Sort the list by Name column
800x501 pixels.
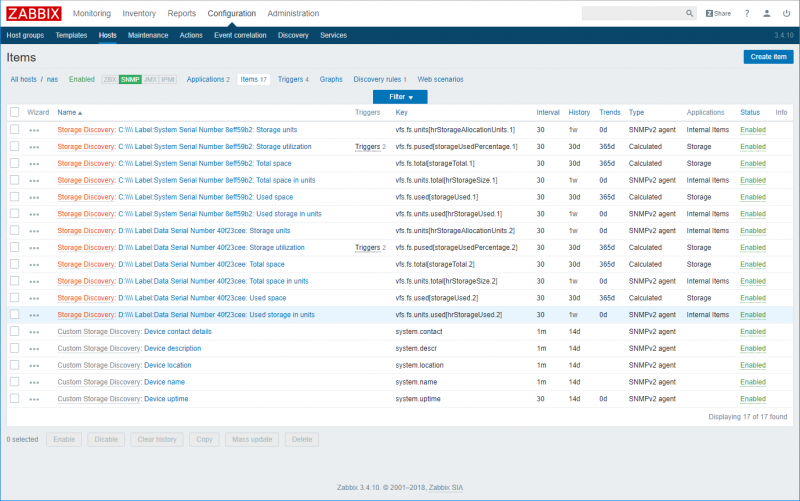(69, 113)
